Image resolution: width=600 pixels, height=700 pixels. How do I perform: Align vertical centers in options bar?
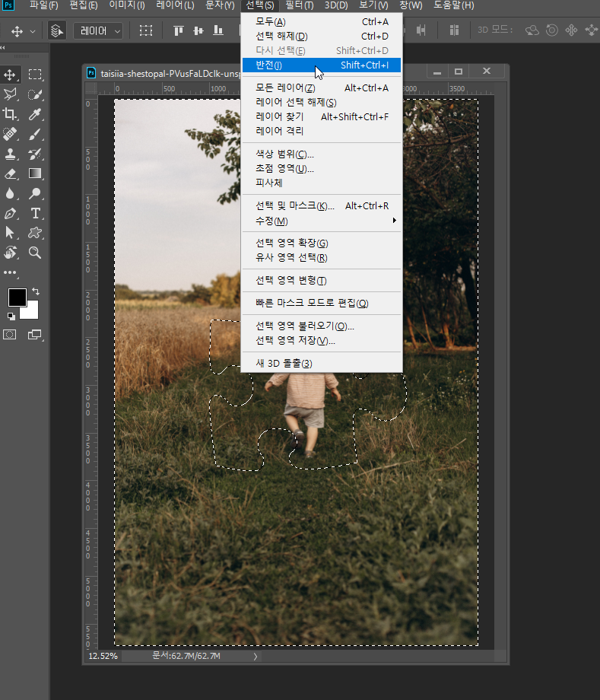click(198, 30)
